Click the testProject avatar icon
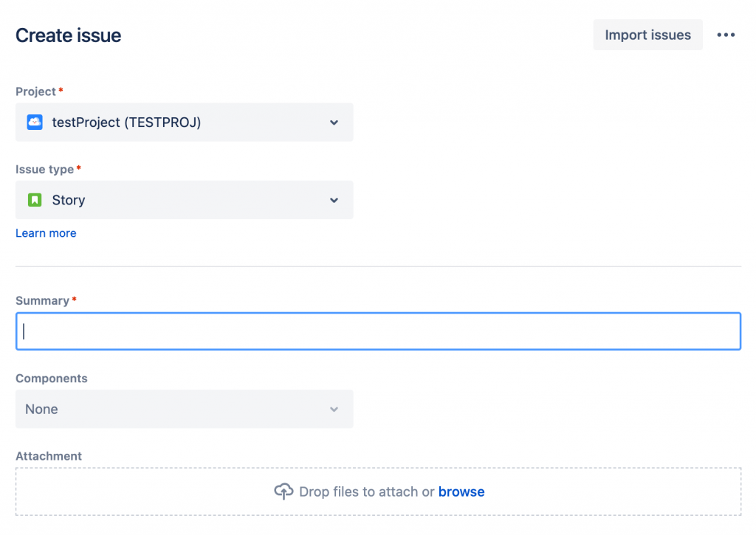 [35, 122]
